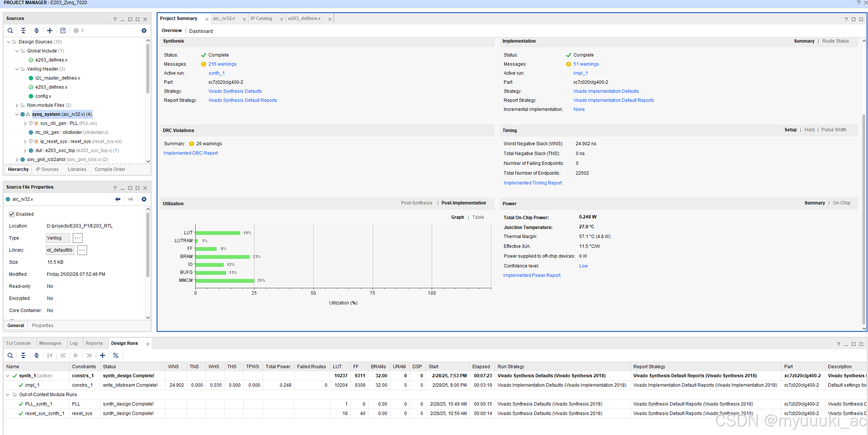The width and height of the screenshot is (868, 435).
Task: Click Collapse All icon in Sources toolbar
Action: (x=23, y=31)
